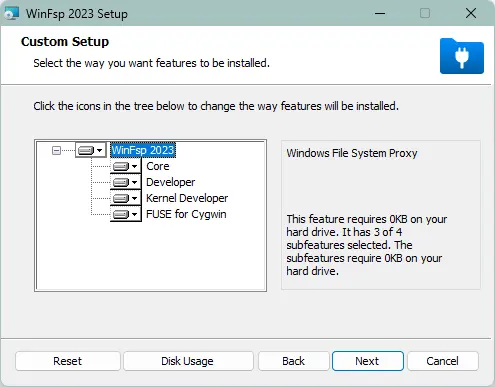Open install options dropdown for Developer
Image resolution: width=495 pixels, height=387 pixels.
tap(134, 182)
